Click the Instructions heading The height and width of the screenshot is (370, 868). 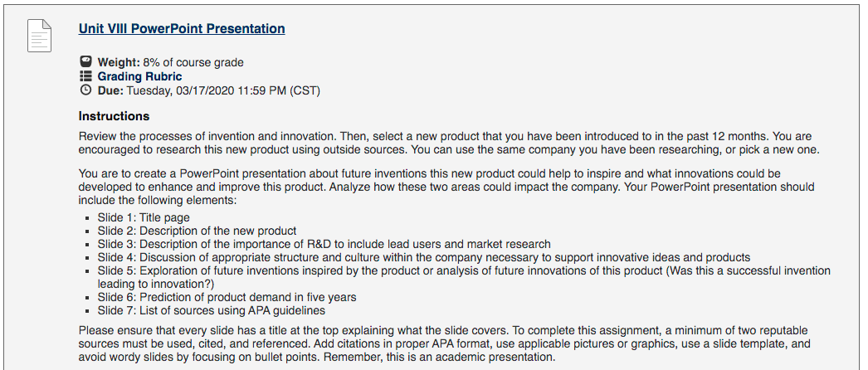pyautogui.click(x=114, y=116)
